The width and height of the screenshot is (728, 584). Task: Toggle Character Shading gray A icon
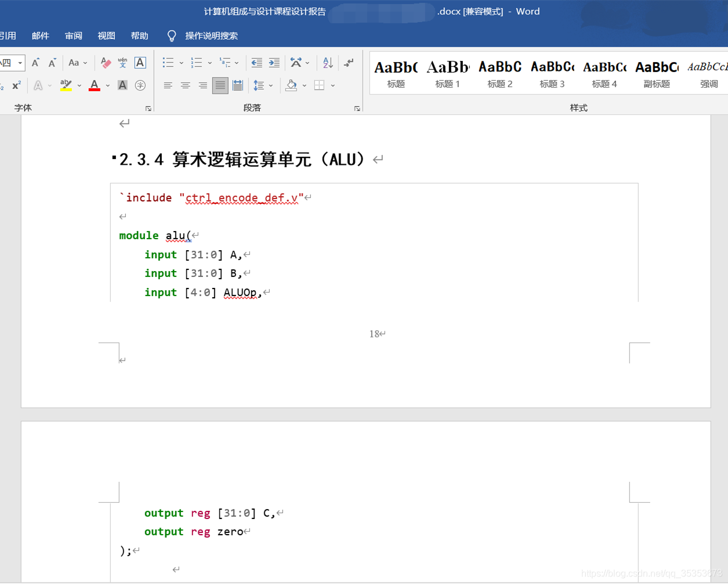click(122, 85)
